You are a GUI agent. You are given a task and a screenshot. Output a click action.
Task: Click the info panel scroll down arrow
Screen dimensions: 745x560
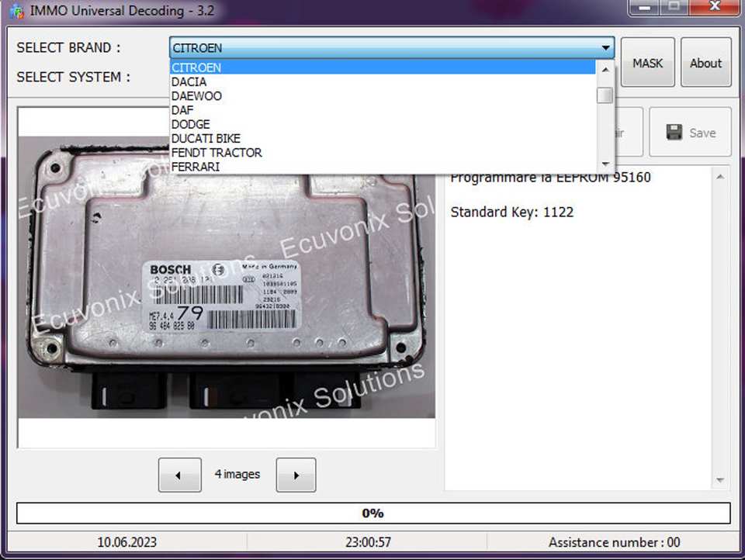click(x=720, y=480)
